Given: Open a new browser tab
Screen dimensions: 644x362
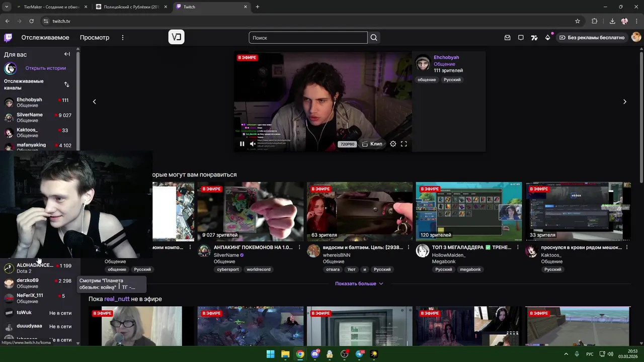Looking at the screenshot, I should click(x=258, y=7).
